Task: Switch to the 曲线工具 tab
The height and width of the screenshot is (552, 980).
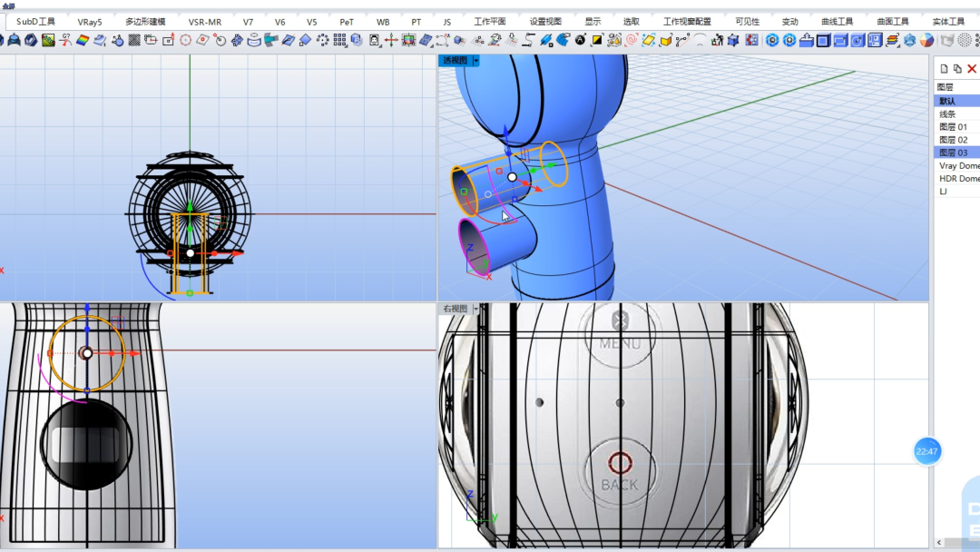Action: pyautogui.click(x=837, y=21)
